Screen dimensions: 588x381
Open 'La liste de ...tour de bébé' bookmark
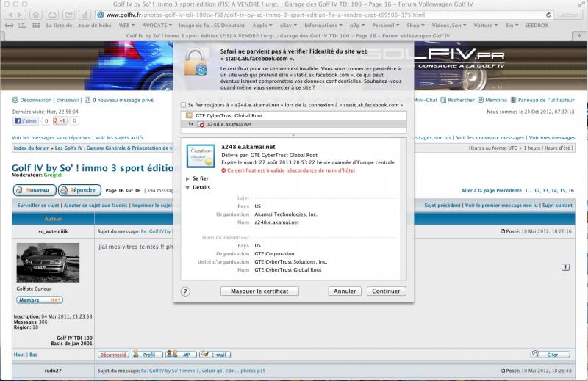79,26
